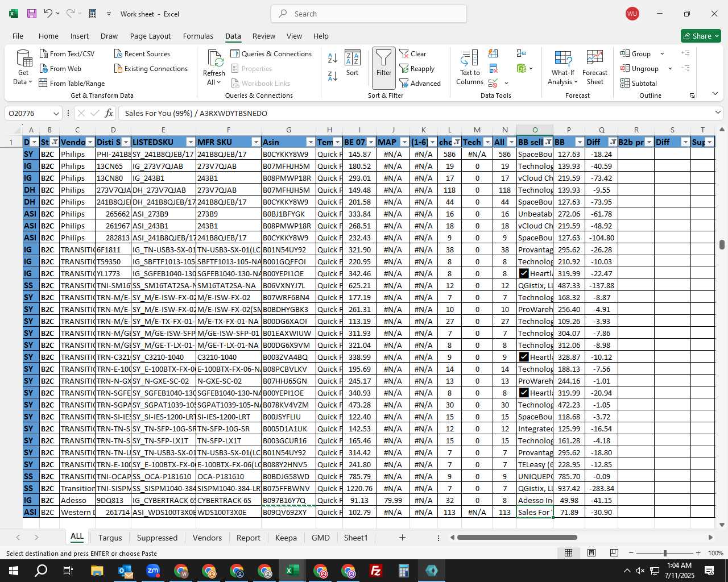Toggle the Filter button off
This screenshot has width=728, height=582.
[384, 68]
